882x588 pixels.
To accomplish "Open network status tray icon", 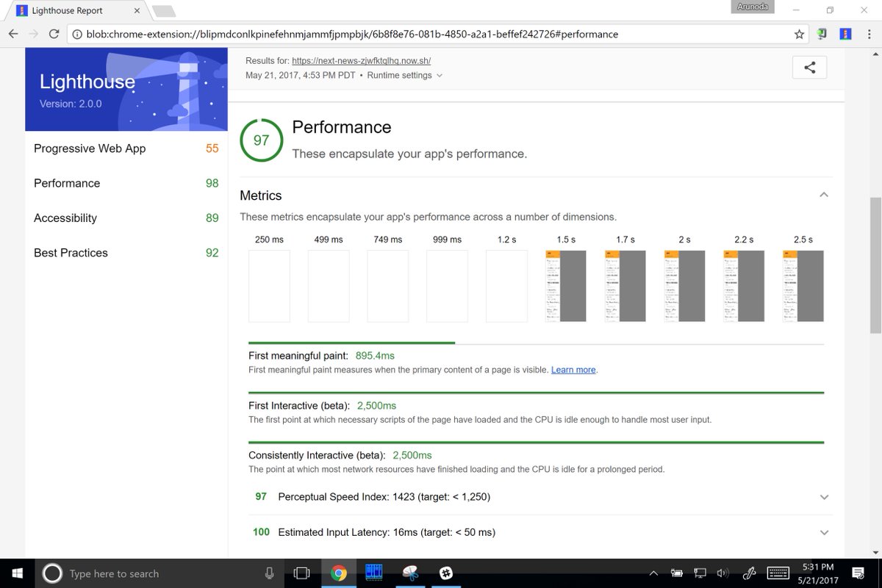I will click(700, 573).
